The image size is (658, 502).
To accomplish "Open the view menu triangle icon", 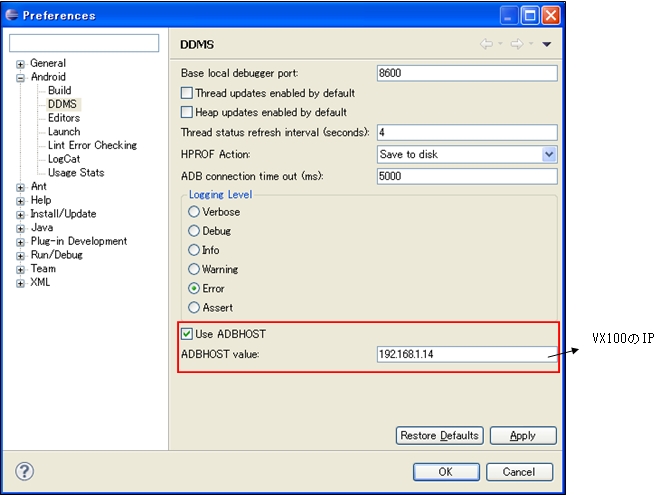I will click(x=547, y=45).
